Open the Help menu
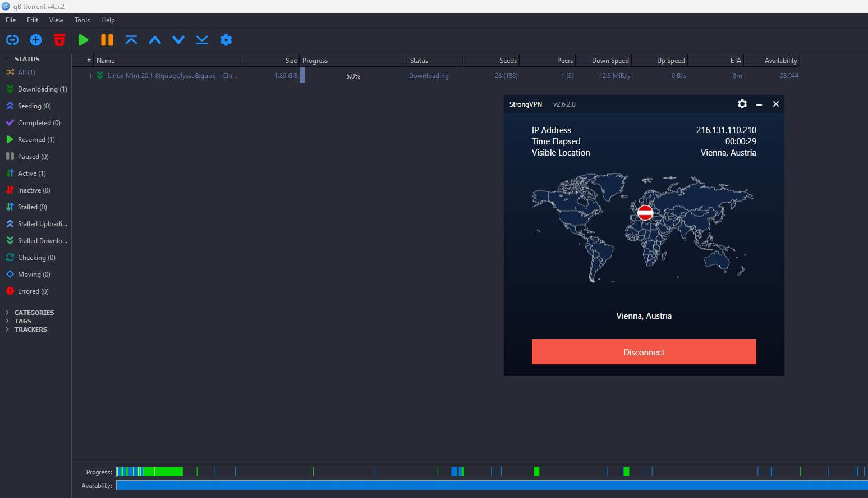 coord(108,20)
